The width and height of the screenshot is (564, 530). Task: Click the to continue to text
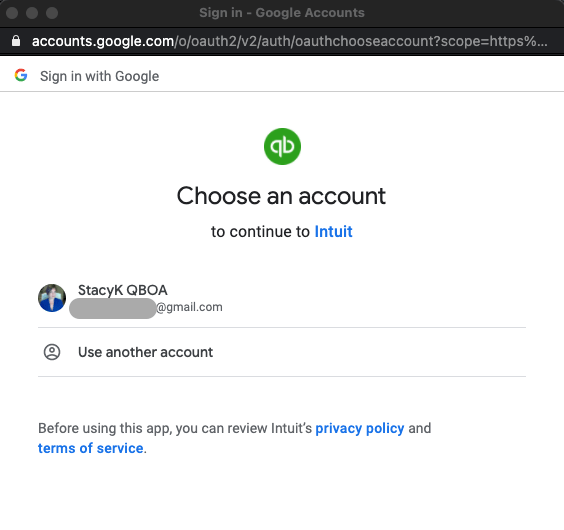click(x=260, y=231)
